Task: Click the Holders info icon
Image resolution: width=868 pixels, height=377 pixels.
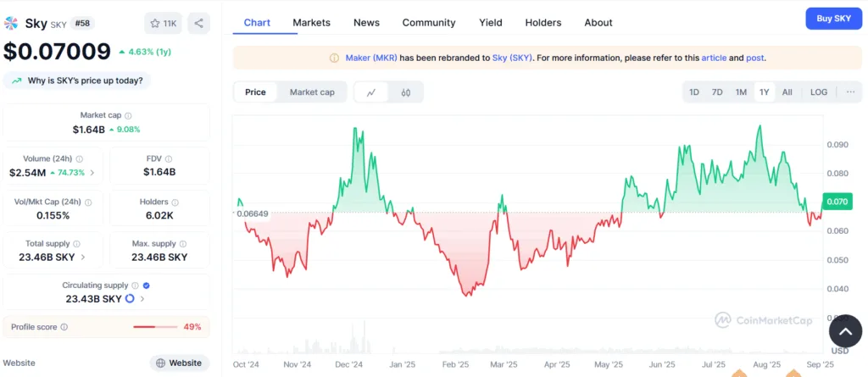Action: pos(175,202)
